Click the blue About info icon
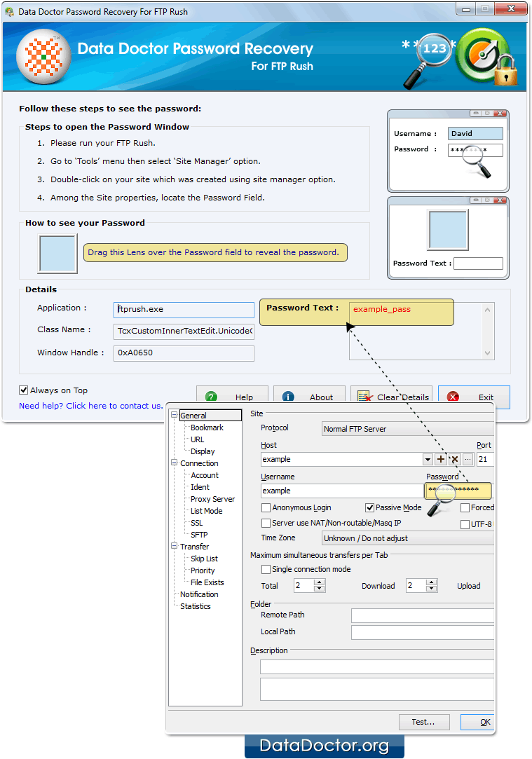 pos(288,397)
